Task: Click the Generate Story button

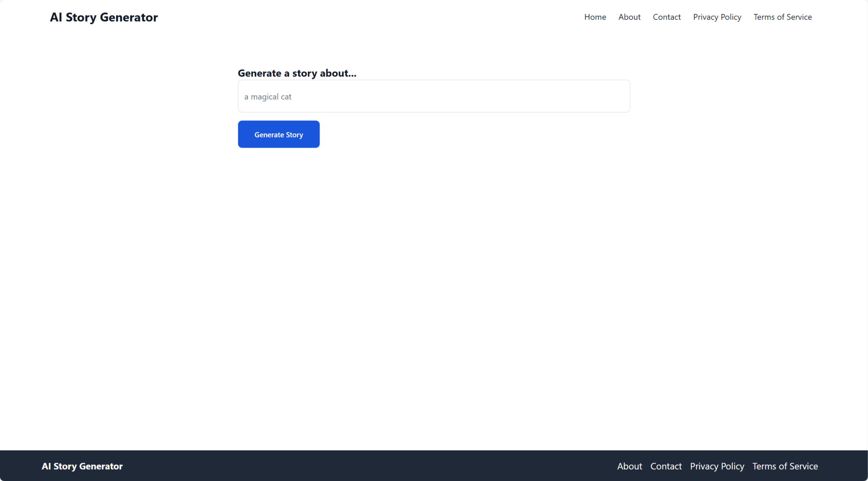Action: tap(278, 134)
